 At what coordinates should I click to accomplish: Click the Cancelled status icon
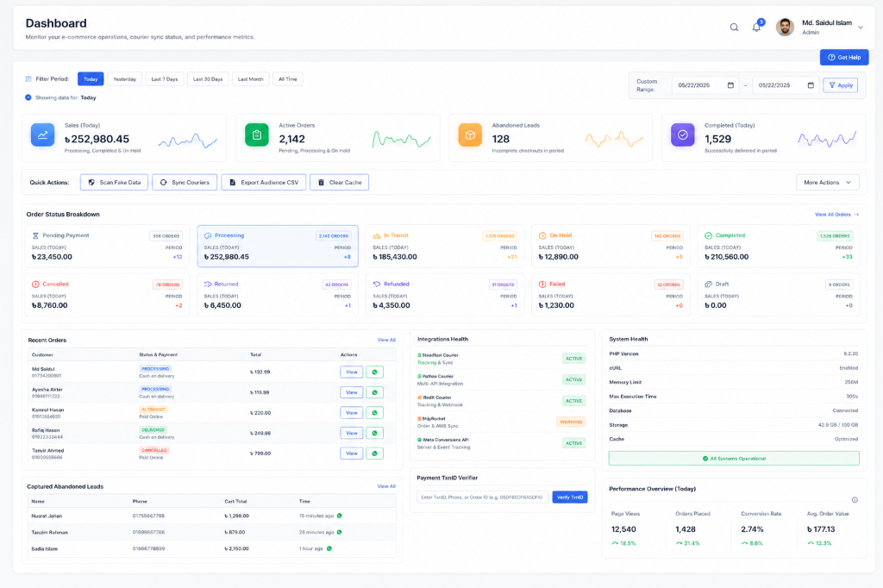click(x=35, y=285)
